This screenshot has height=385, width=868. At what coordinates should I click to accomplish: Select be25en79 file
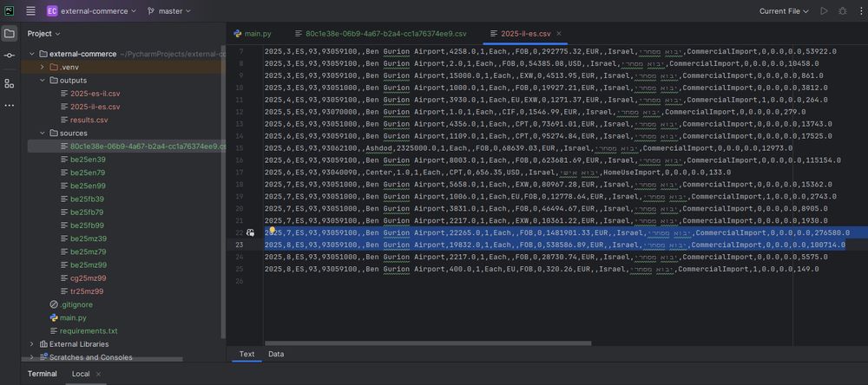click(88, 173)
